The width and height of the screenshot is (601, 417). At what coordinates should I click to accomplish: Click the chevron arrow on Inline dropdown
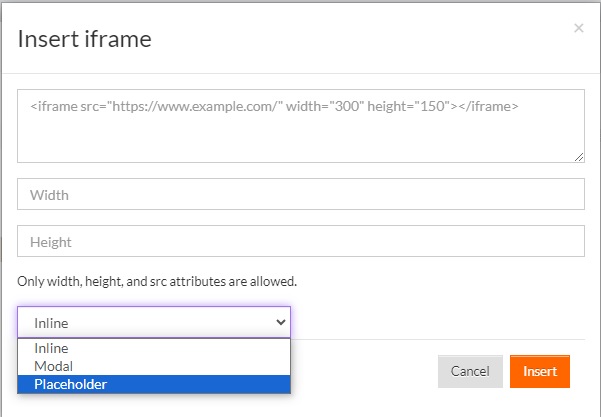[x=281, y=322]
